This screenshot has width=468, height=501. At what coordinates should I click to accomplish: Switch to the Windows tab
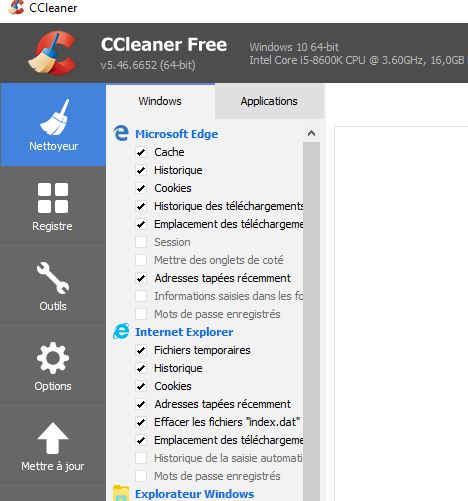160,101
